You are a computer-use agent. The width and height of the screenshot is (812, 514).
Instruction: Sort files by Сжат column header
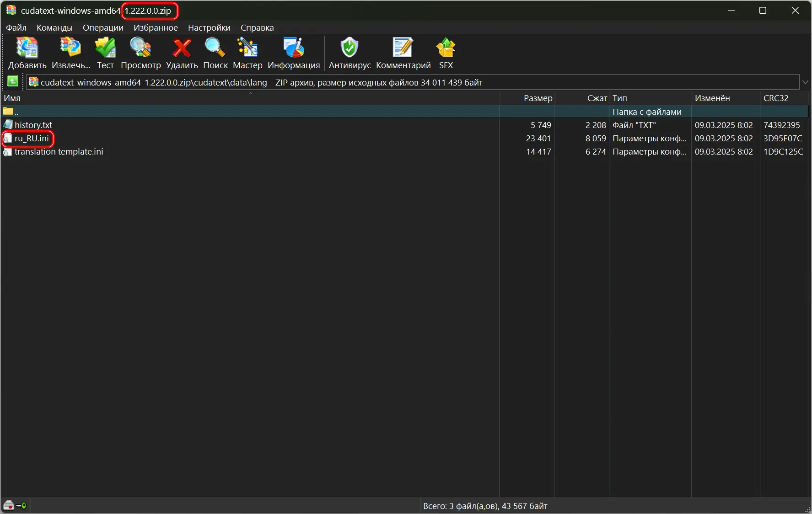[582, 98]
